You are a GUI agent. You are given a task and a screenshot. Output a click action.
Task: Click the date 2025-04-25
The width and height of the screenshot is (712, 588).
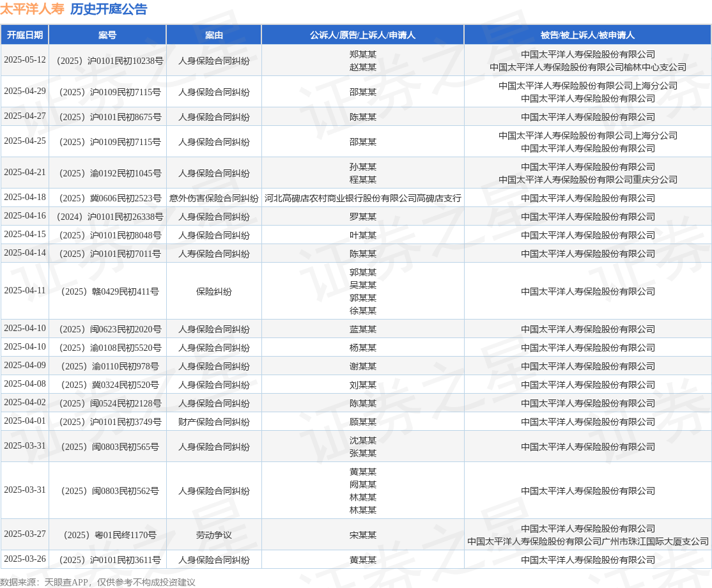[25, 141]
